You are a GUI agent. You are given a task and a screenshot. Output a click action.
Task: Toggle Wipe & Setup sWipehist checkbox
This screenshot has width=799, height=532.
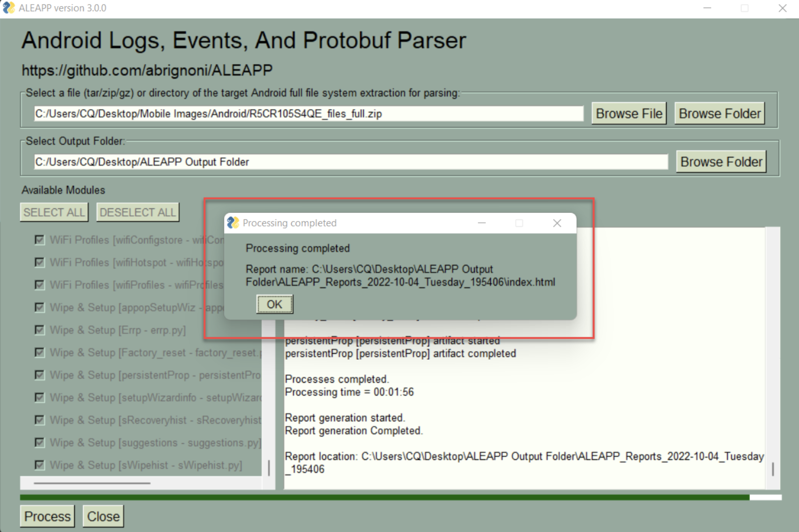pos(40,465)
